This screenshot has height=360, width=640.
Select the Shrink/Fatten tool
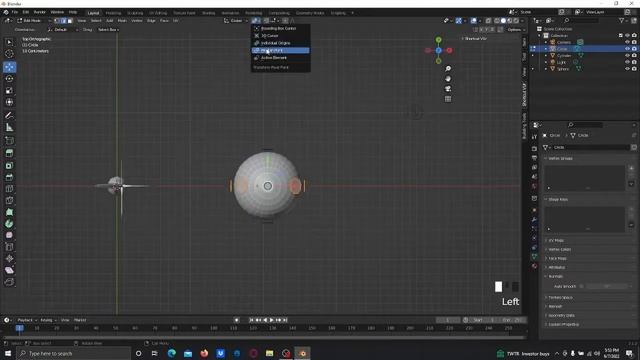[x=9, y=259]
